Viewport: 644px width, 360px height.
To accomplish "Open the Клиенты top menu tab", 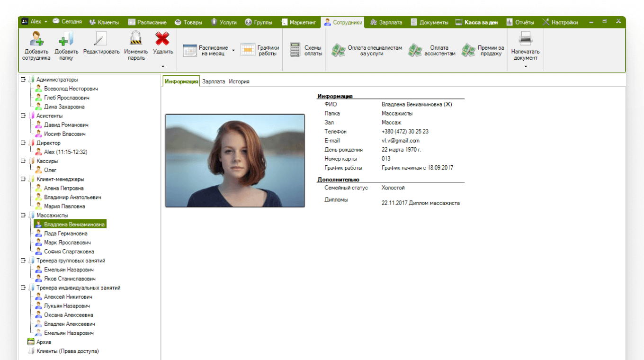I will [104, 22].
